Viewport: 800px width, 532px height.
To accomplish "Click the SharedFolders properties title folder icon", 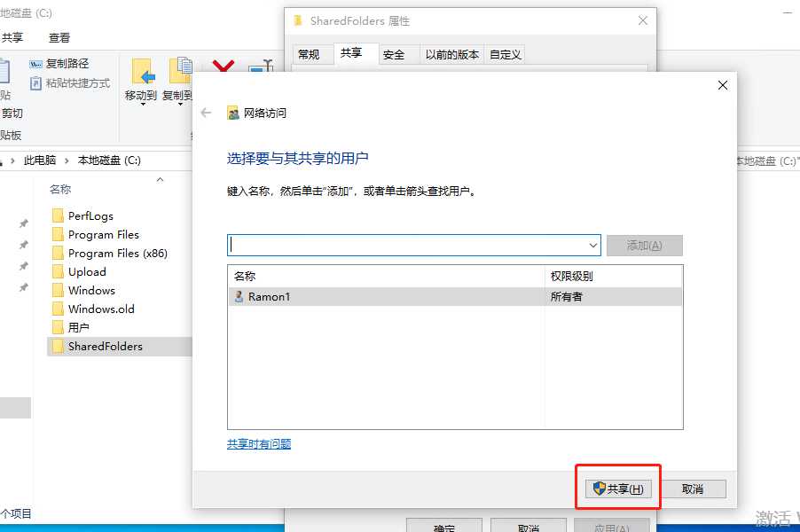I will click(x=298, y=21).
